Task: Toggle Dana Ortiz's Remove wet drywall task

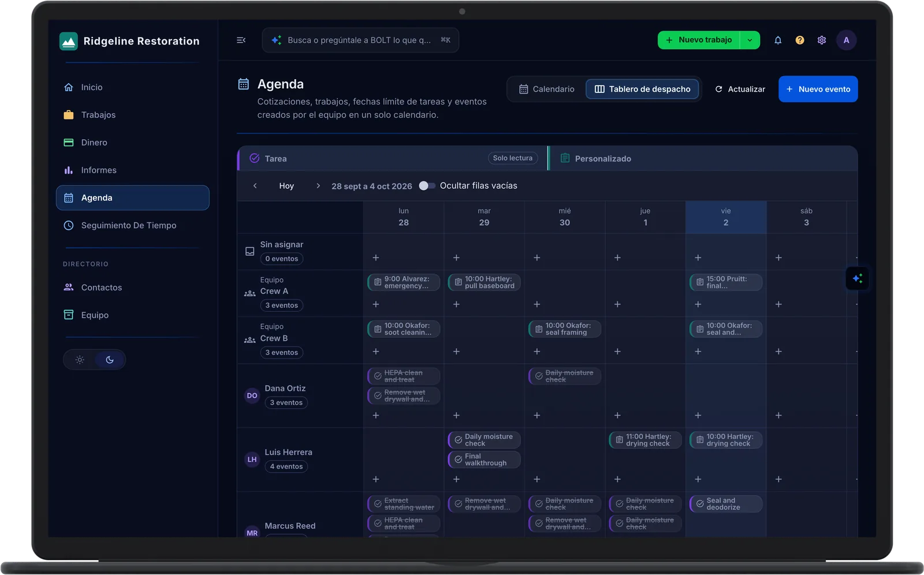Action: [x=378, y=396]
